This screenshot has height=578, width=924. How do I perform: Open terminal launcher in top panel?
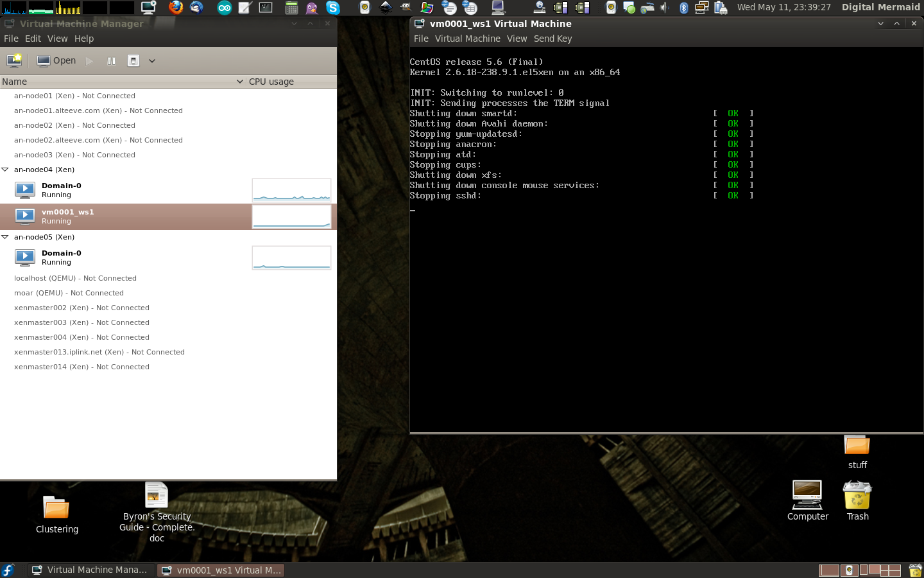click(x=266, y=8)
